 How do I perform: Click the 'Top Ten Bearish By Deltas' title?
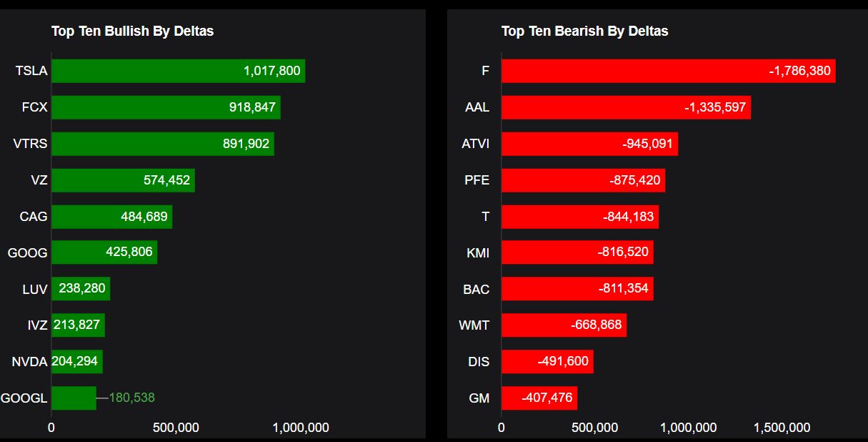tap(584, 31)
